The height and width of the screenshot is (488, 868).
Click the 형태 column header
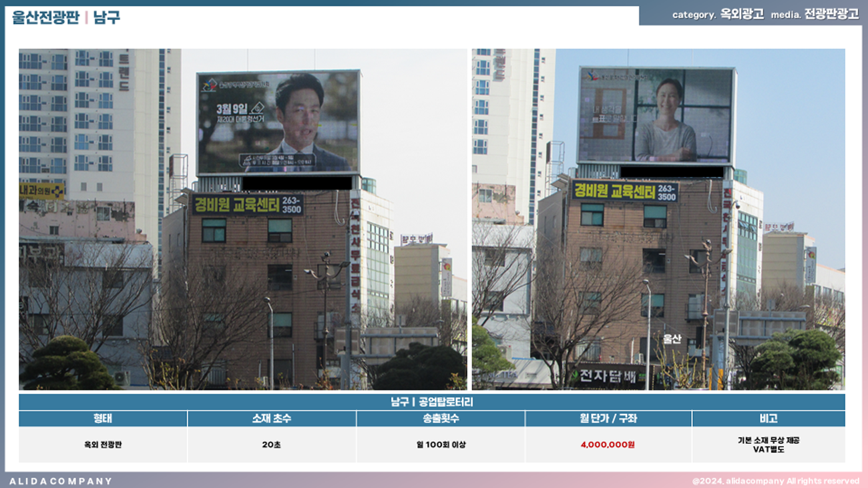tap(103, 419)
